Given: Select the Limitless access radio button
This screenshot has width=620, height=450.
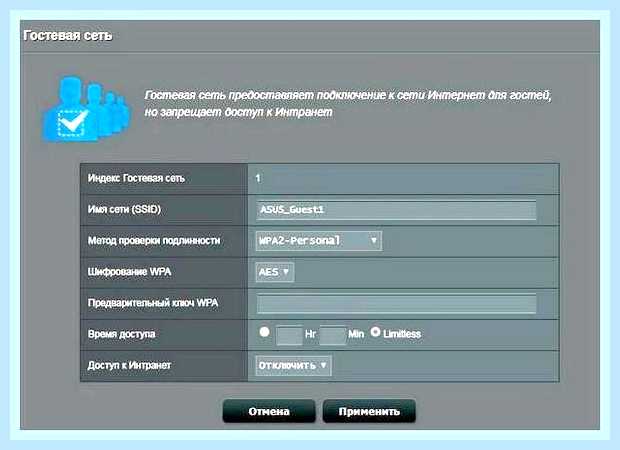Looking at the screenshot, I should 375,332.
